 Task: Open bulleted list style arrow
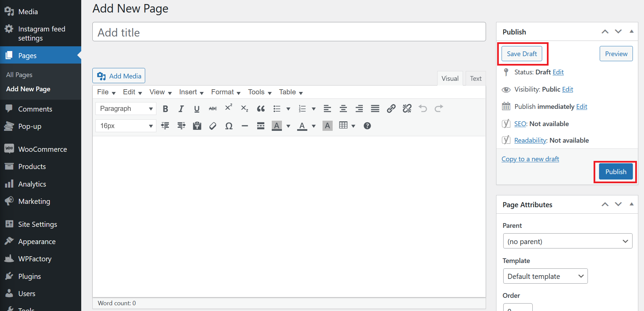coord(288,109)
